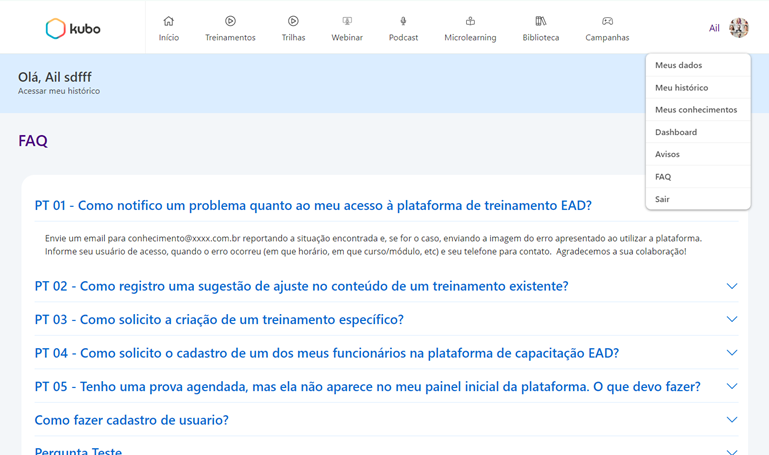Viewport: 769px width, 455px height.
Task: Expand the PT 05 question chevron
Action: tap(731, 387)
